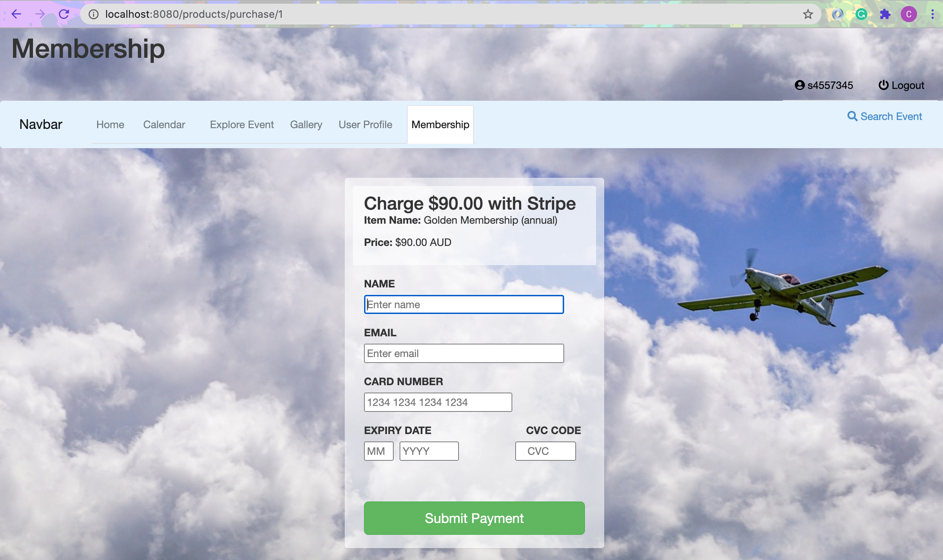Open the Chrome profile avatar C
Image resolution: width=943 pixels, height=560 pixels.
909,14
